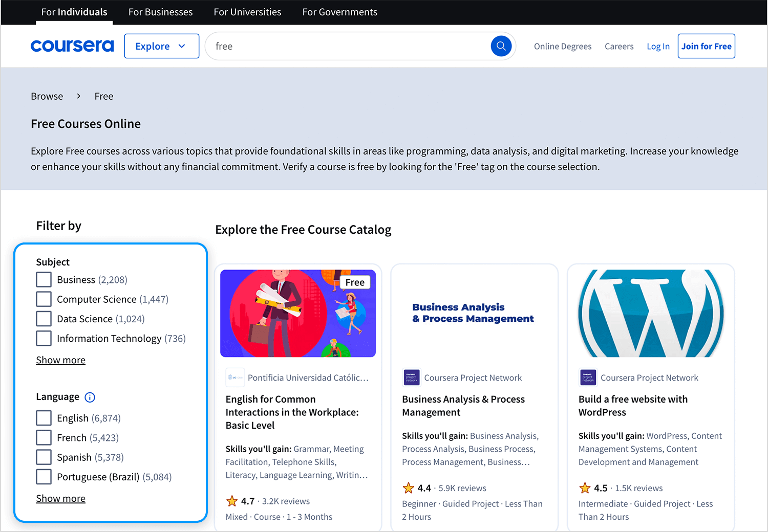Click 'Coursera Project Network' on WordPress card
This screenshot has width=768, height=532.
pos(649,378)
